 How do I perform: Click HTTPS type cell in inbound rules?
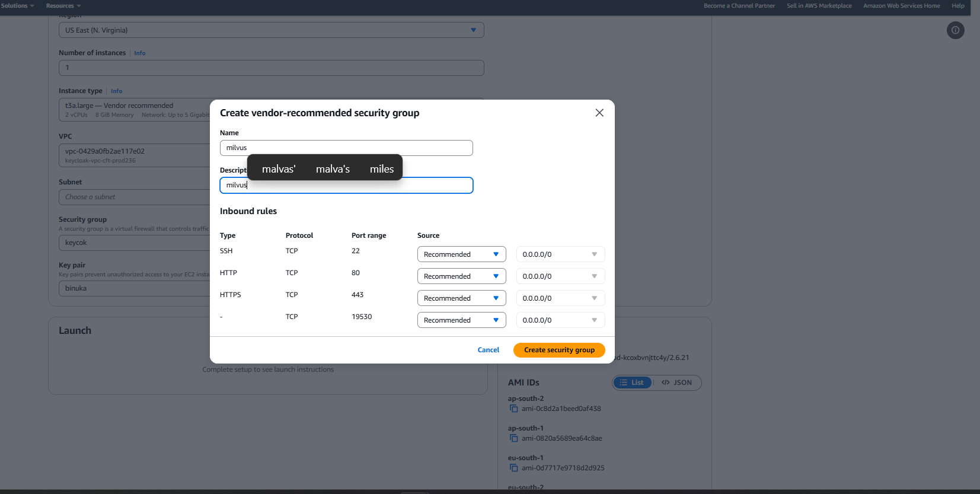tap(230, 295)
